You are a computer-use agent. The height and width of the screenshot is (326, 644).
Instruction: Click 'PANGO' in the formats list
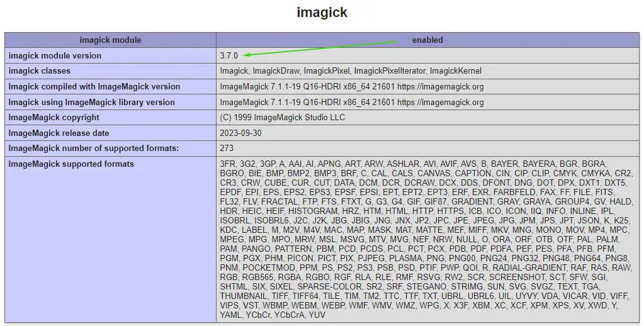(x=256, y=249)
